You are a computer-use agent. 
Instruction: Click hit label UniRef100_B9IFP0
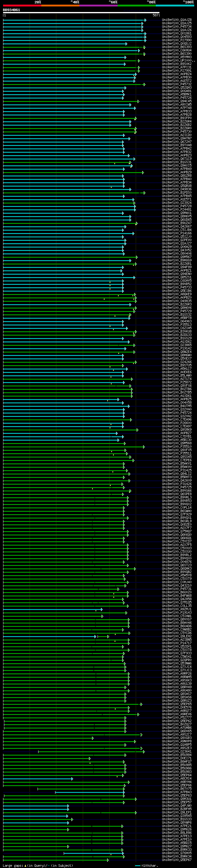click(177, 118)
